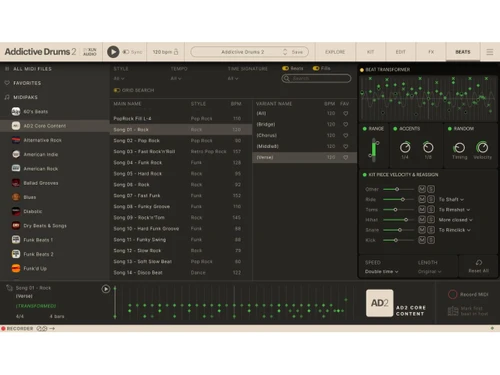Image resolution: width=500 pixels, height=375 pixels.
Task: Select the Dry Beats & Songs icon
Action: click(16, 226)
